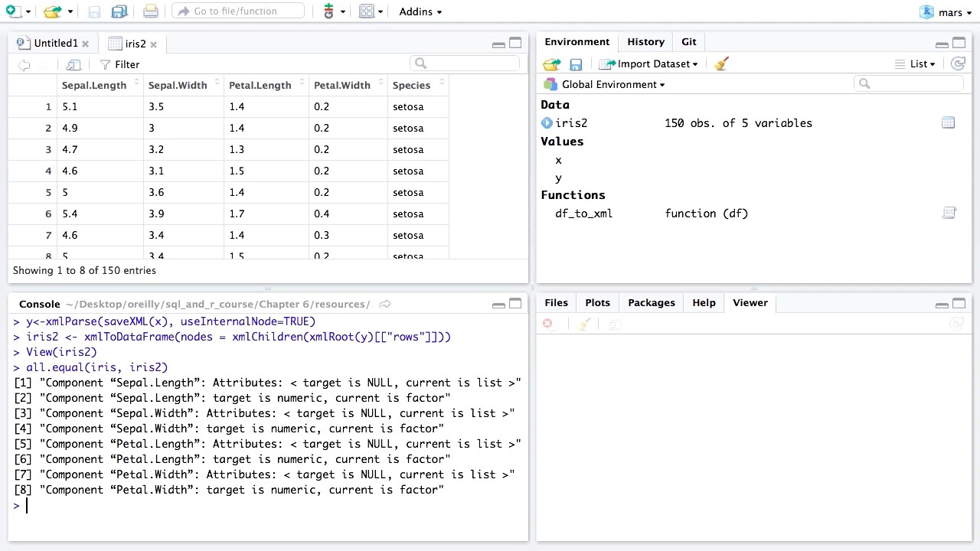Screen dimensions: 980x551
Task: Close the iris2 tab
Action: [x=153, y=44]
